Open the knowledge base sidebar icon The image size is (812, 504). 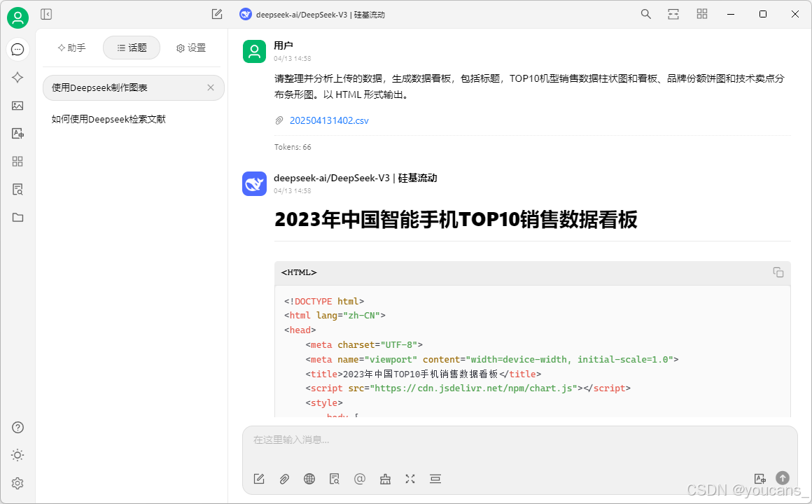[17, 190]
